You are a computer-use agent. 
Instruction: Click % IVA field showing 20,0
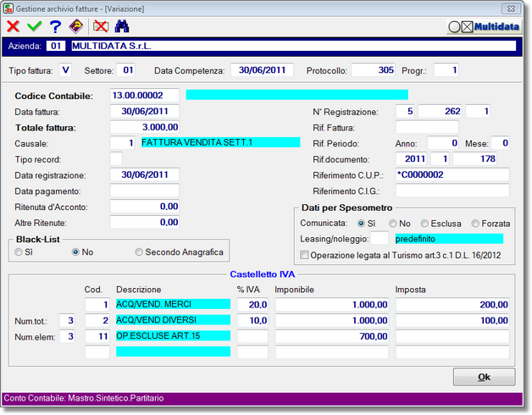pyautogui.click(x=252, y=304)
